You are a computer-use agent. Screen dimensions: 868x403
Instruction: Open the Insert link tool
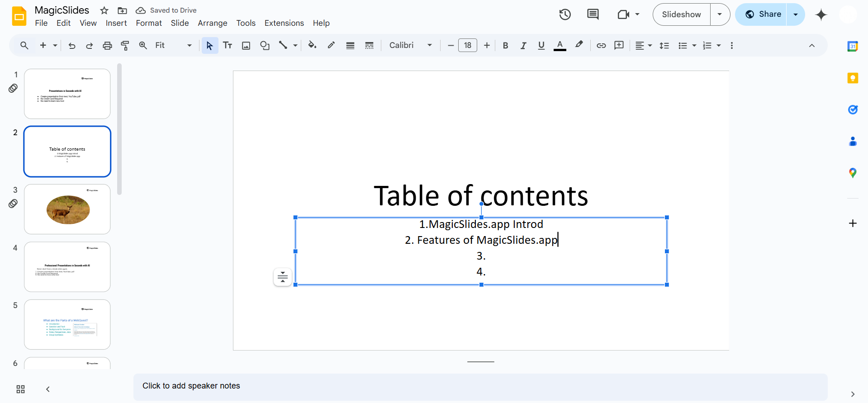click(601, 45)
